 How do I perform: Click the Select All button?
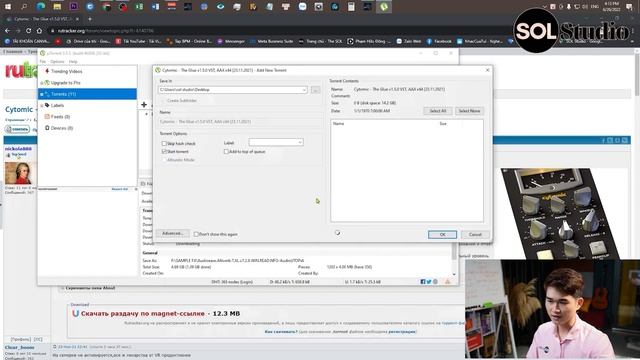click(x=438, y=111)
